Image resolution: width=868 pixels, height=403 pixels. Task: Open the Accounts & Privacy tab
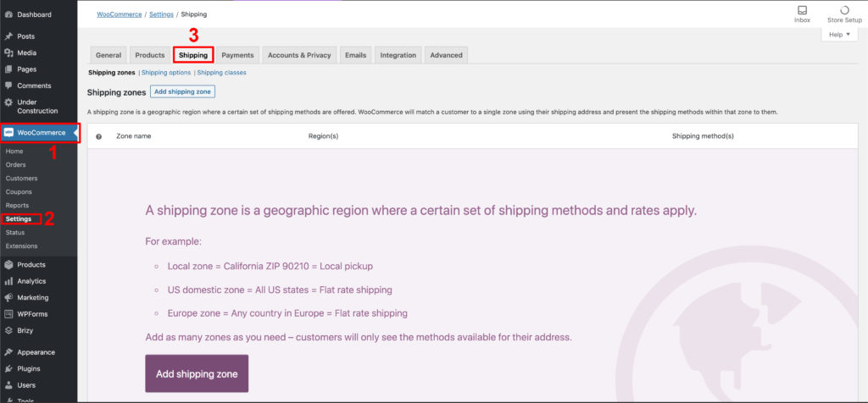click(x=299, y=55)
